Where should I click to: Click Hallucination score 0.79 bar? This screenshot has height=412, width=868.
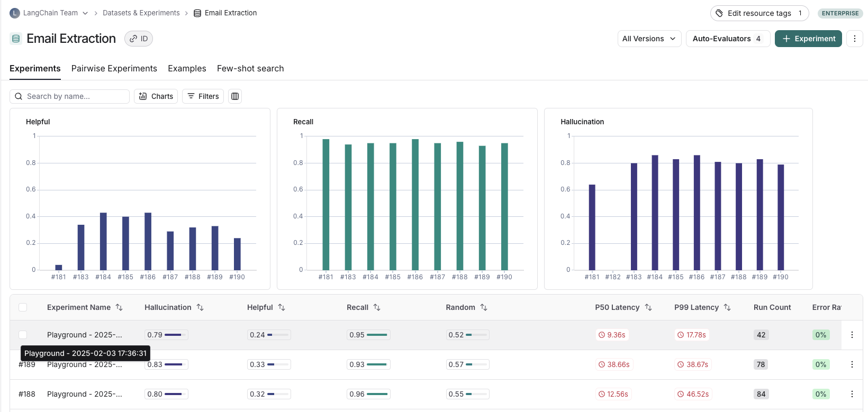point(166,335)
